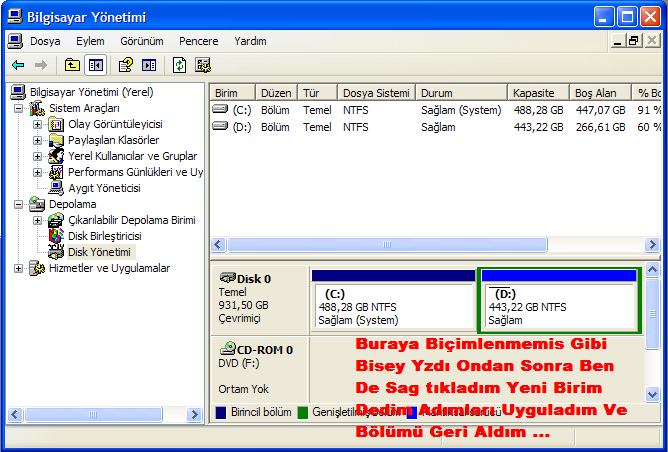Click the Dosya Sistemi column header
Image resolution: width=668 pixels, height=452 pixels.
pos(375,92)
